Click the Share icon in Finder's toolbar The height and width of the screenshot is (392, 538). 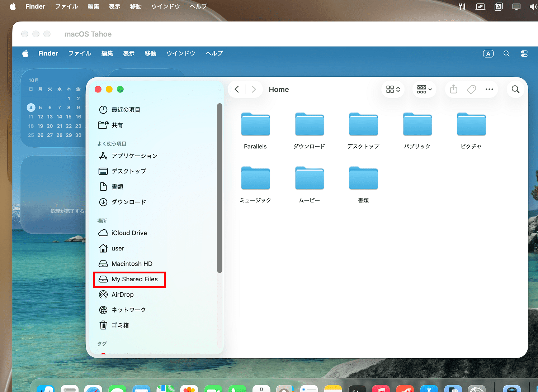point(454,89)
